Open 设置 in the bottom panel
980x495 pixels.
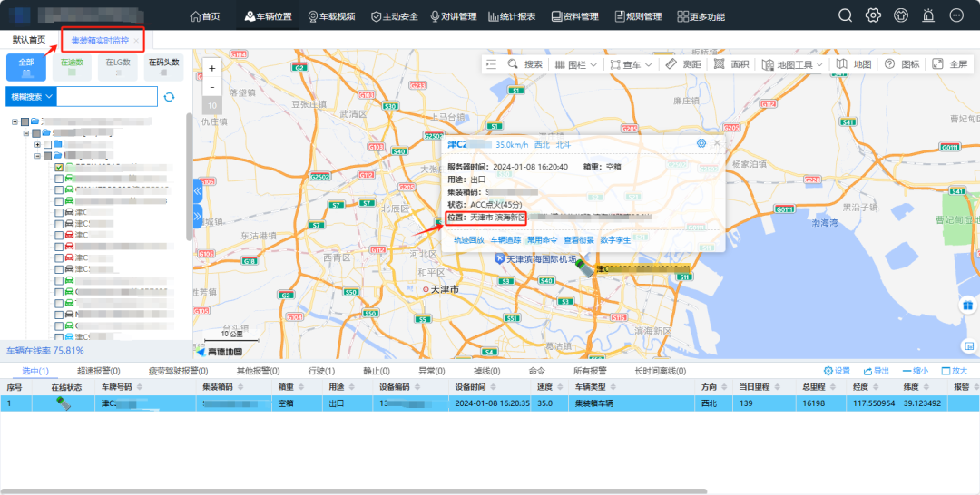point(837,371)
